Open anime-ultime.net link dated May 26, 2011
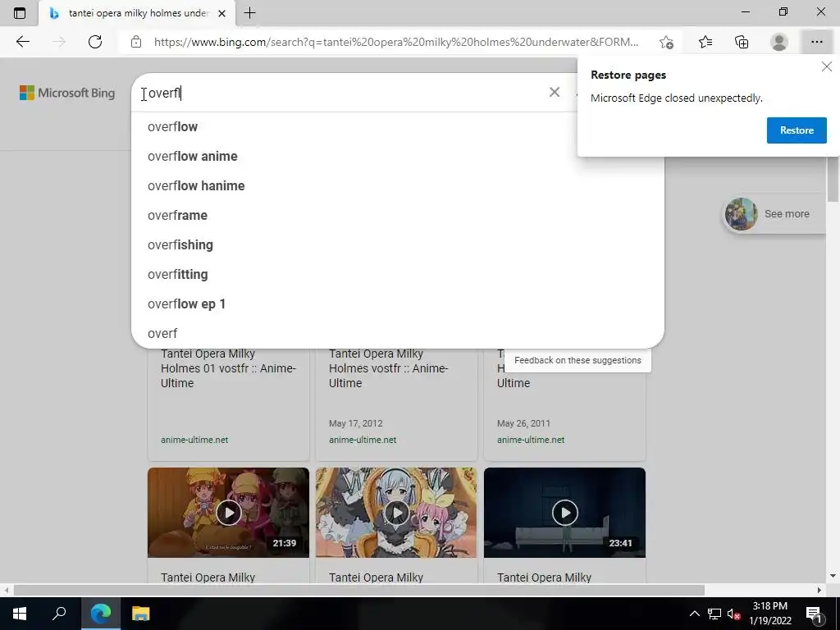This screenshot has height=630, width=840. 531,440
